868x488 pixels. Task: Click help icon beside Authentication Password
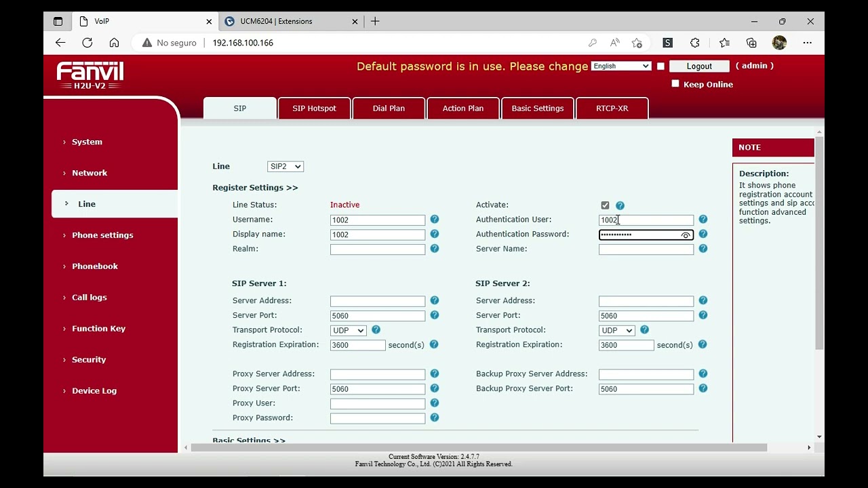click(703, 234)
